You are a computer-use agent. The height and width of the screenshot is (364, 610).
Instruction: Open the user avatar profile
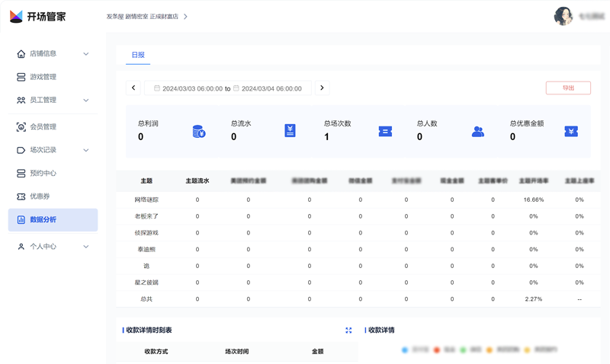(x=563, y=16)
